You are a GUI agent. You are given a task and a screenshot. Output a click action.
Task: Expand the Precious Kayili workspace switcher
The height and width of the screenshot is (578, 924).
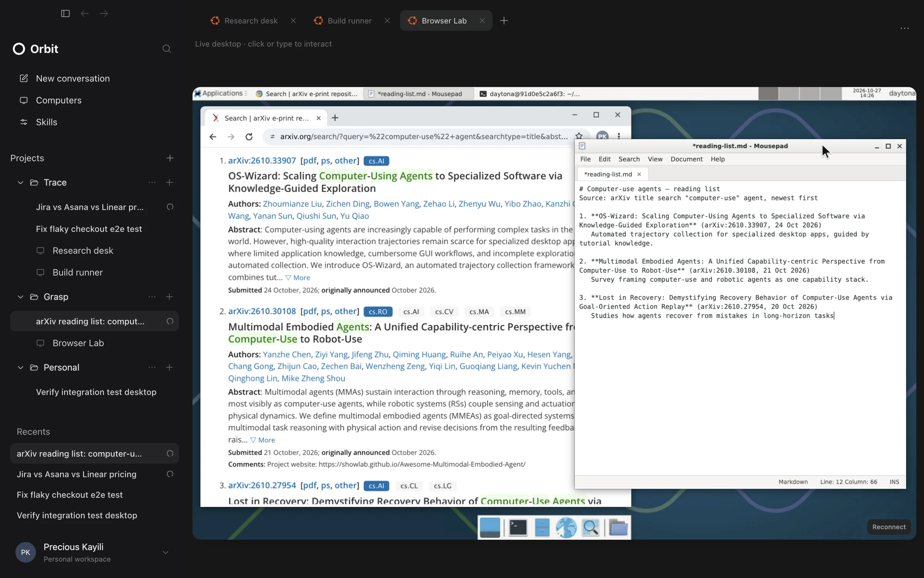[166, 553]
